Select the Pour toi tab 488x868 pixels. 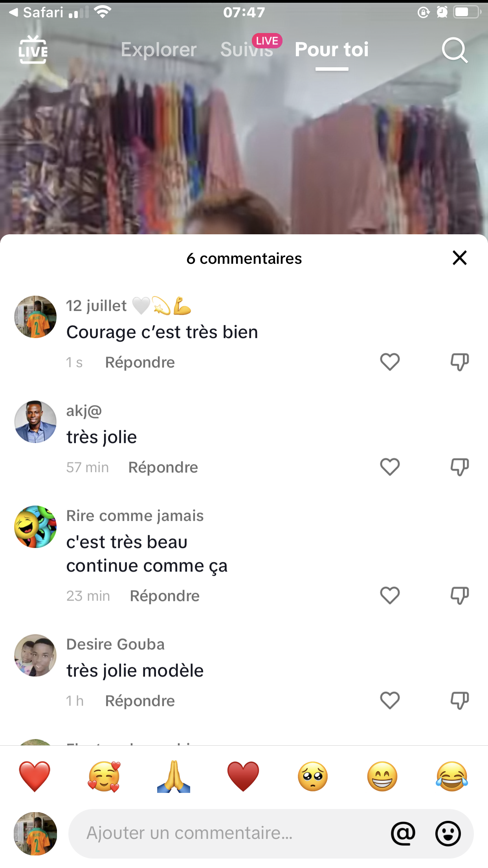click(332, 50)
